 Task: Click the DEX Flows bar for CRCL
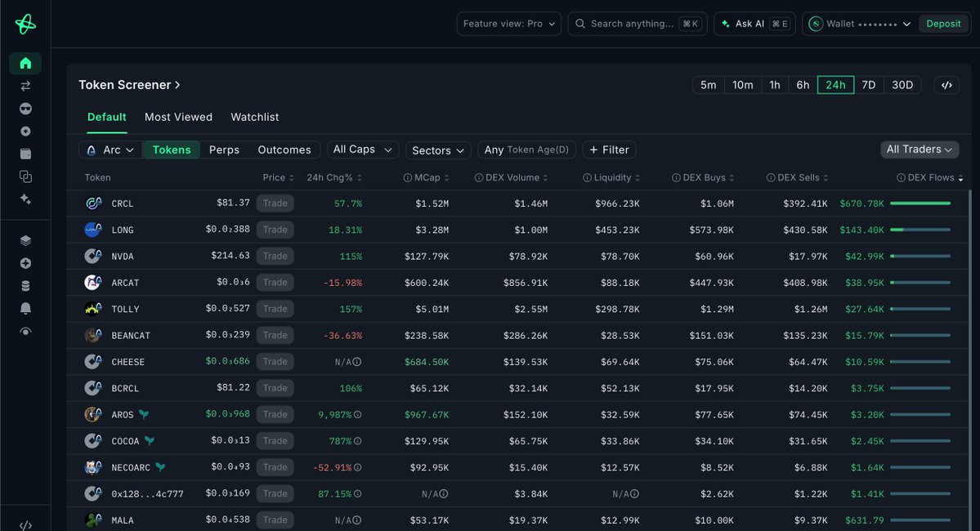point(920,203)
